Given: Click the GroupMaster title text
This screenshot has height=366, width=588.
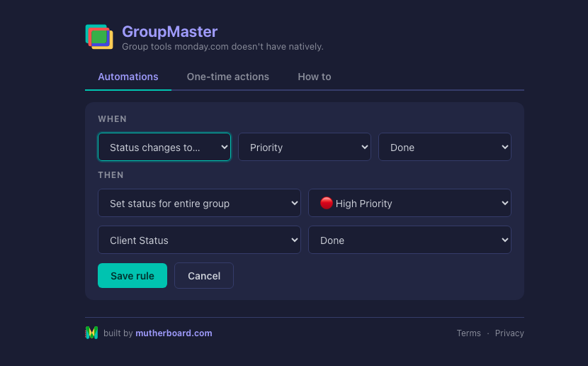Looking at the screenshot, I should [169, 32].
